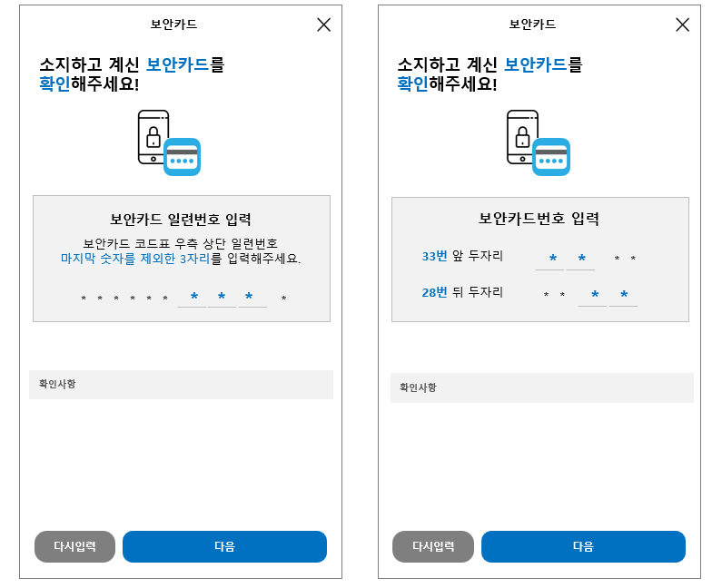
Task: Select first blue digit field of 일련번호
Action: pos(192,298)
